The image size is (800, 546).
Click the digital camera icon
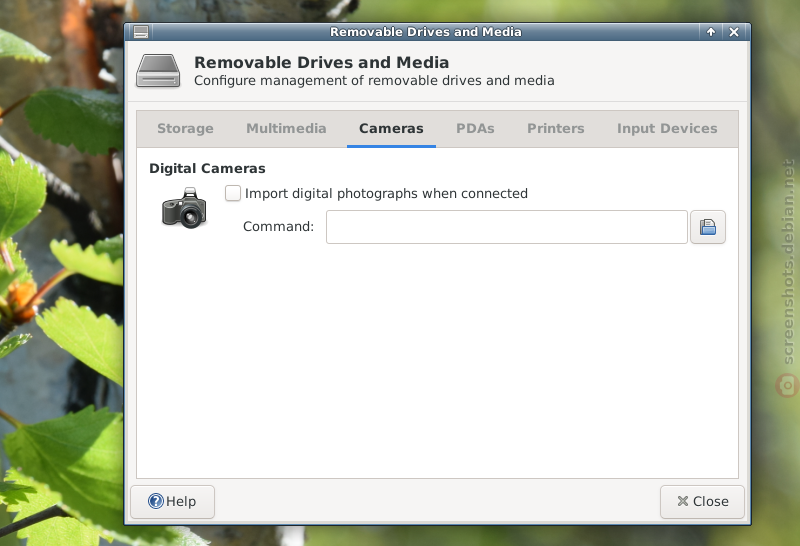click(184, 208)
